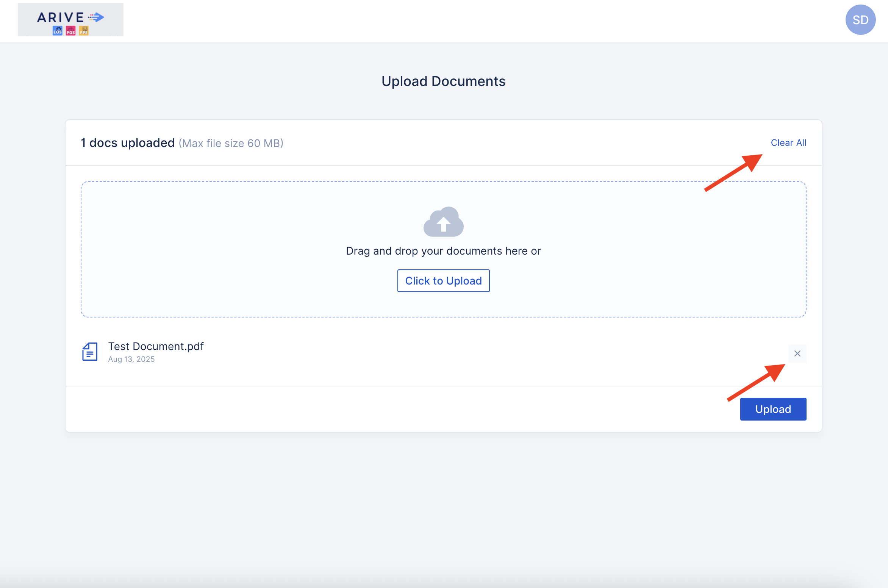The height and width of the screenshot is (588, 888).
Task: Click the Upload Documents heading
Action: click(x=443, y=81)
